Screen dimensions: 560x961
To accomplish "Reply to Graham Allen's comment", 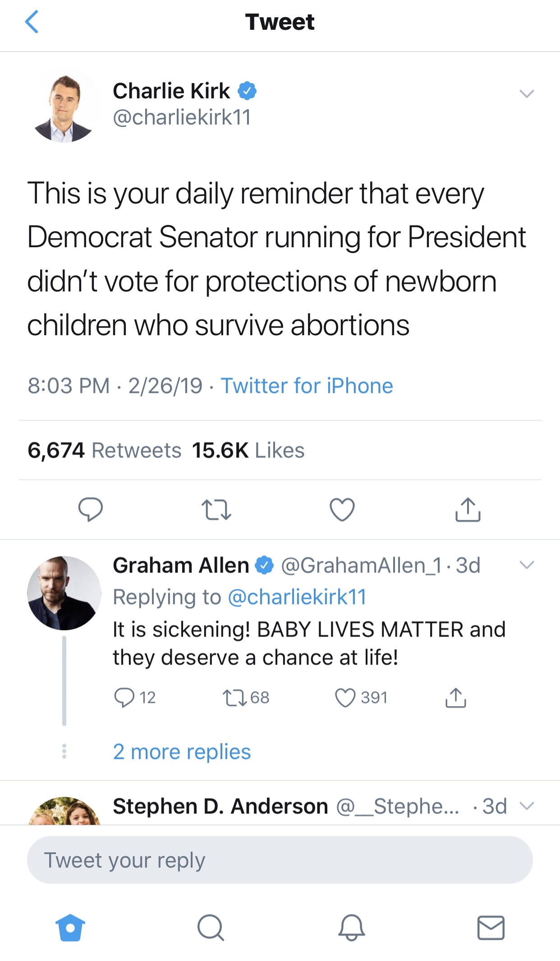I will 124,698.
